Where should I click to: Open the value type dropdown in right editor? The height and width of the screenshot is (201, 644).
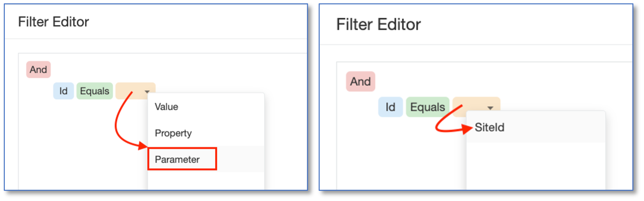tap(490, 108)
